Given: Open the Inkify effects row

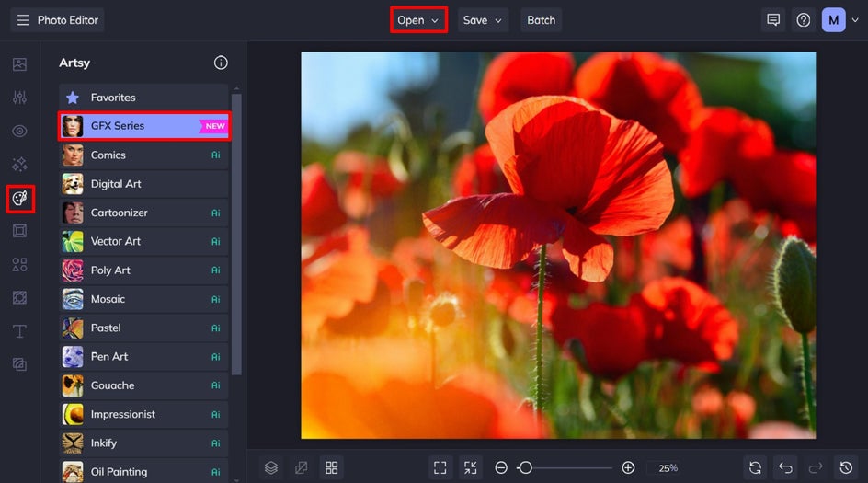Looking at the screenshot, I should pyautogui.click(x=144, y=443).
